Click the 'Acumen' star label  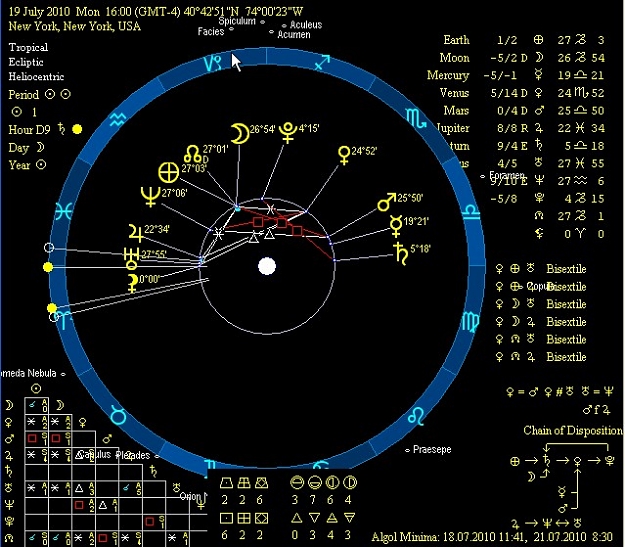[x=294, y=35]
